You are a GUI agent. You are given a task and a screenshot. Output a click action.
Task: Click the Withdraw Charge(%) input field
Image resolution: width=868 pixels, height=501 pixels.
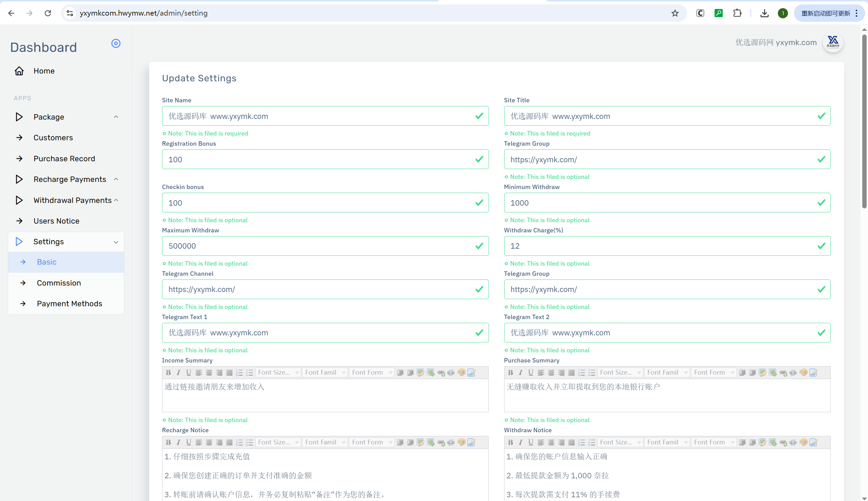coord(667,246)
